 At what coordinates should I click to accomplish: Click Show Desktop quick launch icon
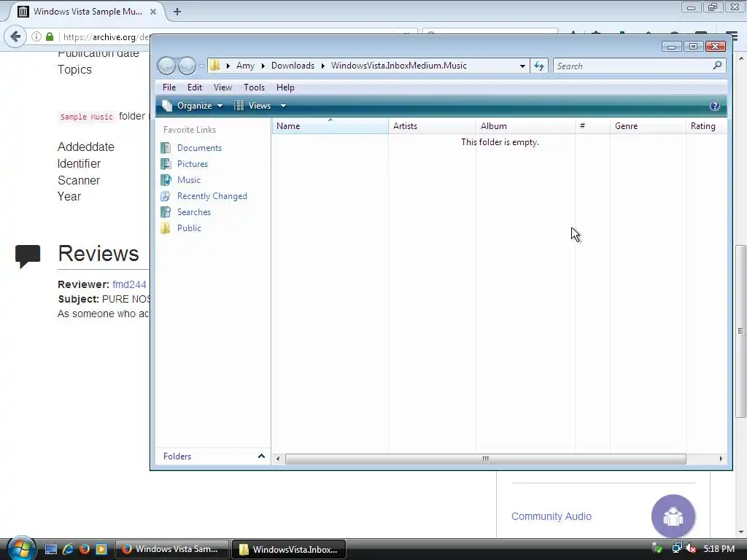click(51, 549)
